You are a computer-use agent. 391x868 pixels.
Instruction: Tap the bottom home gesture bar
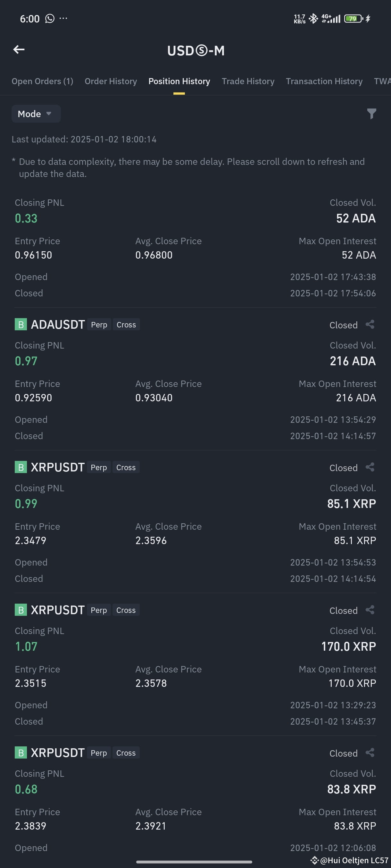coord(194,862)
